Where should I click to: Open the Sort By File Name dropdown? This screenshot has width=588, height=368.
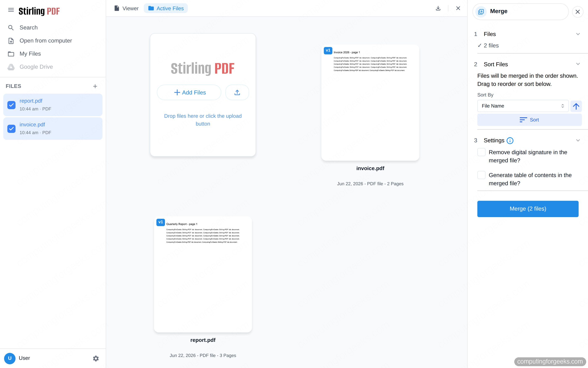[523, 106]
